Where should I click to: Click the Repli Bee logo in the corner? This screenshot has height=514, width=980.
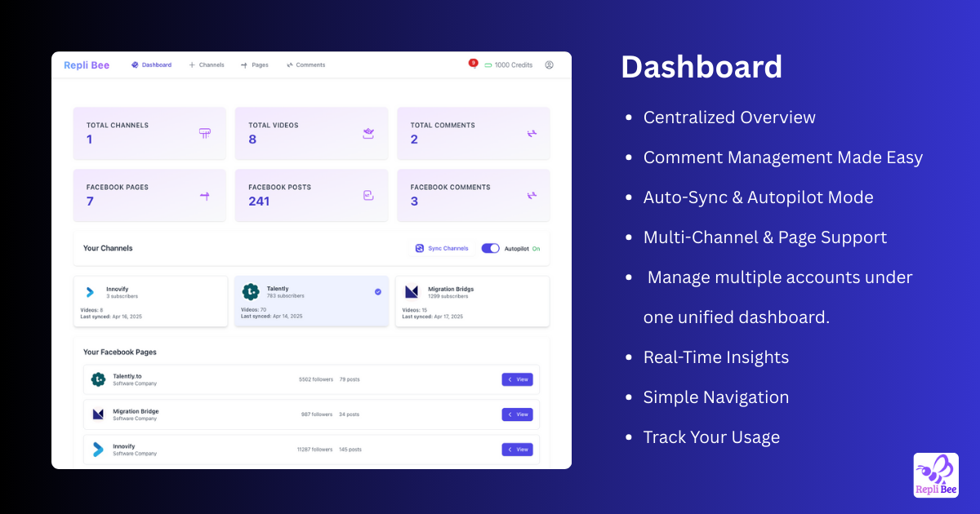pos(935,475)
